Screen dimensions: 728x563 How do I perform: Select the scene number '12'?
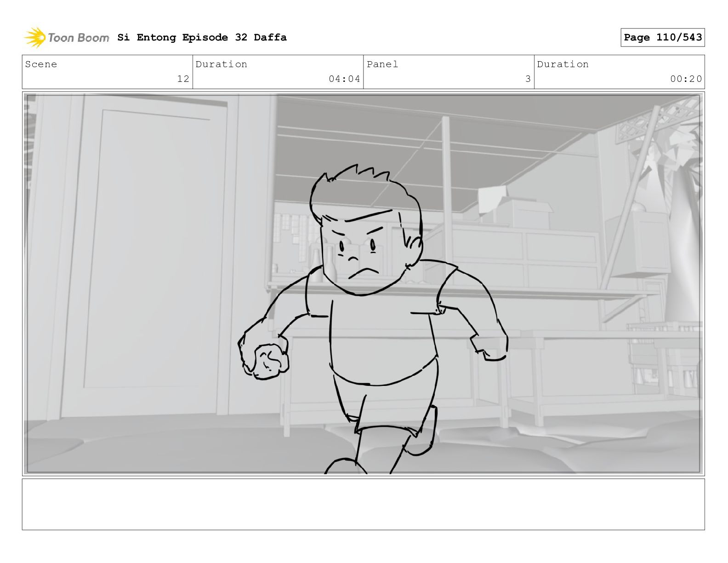pyautogui.click(x=183, y=79)
